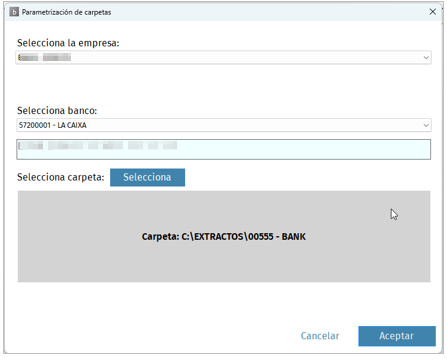Click the Selecciona folder button
The height and width of the screenshot is (360, 447).
click(147, 177)
